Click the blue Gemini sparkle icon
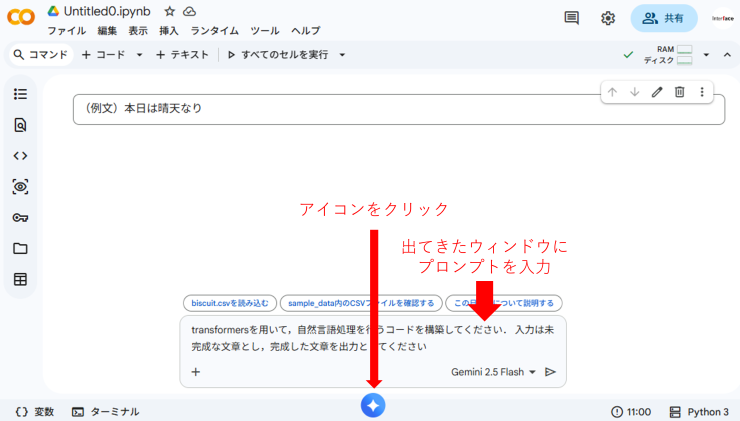 373,406
